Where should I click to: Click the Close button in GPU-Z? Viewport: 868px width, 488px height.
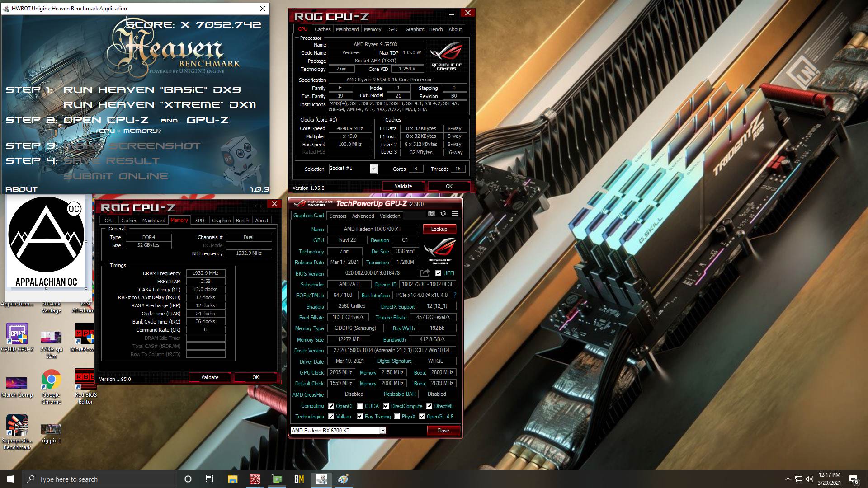click(443, 431)
